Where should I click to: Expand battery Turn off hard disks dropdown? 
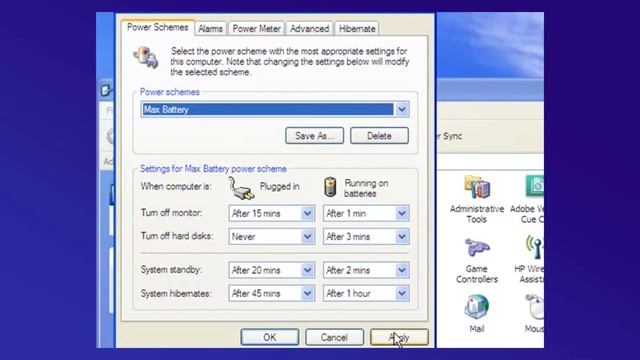[402, 236]
